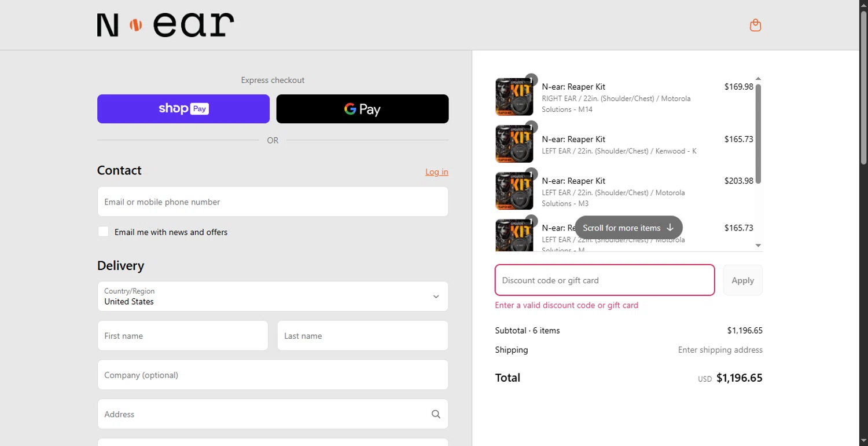Click the Discount code or gift card field
The width and height of the screenshot is (868, 446).
pos(605,280)
